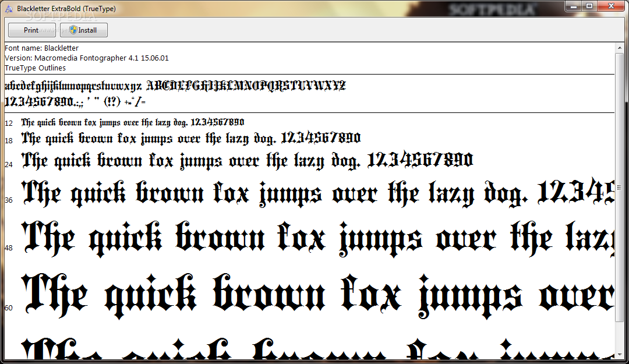
Task: Click the font viewer title bar icon
Action: point(9,8)
